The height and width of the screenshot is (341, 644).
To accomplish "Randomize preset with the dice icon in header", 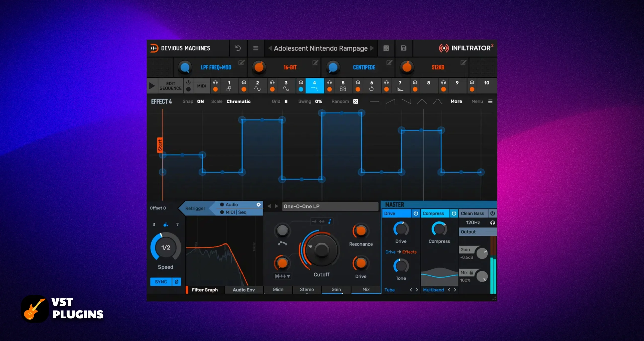I will [x=386, y=48].
